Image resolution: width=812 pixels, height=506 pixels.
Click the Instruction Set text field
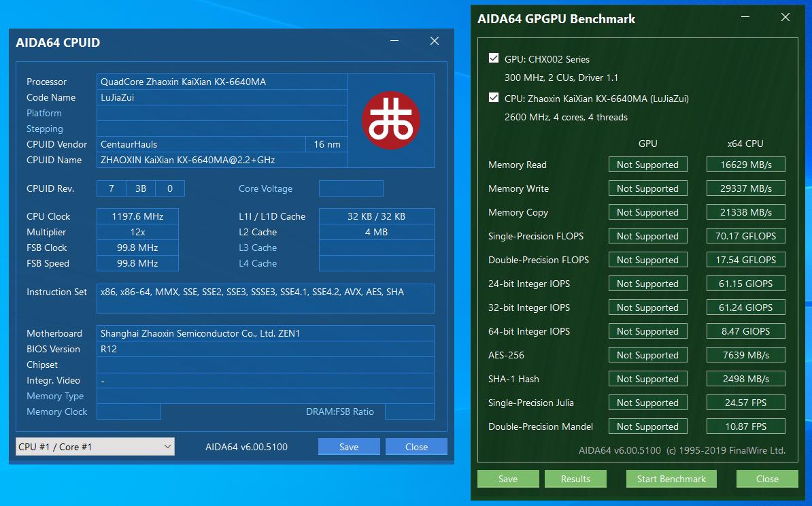point(265,298)
